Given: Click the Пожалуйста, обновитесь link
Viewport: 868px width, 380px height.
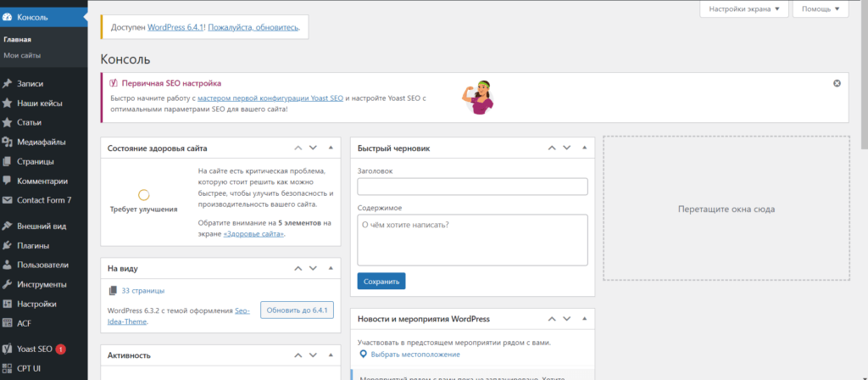Looking at the screenshot, I should [x=253, y=26].
